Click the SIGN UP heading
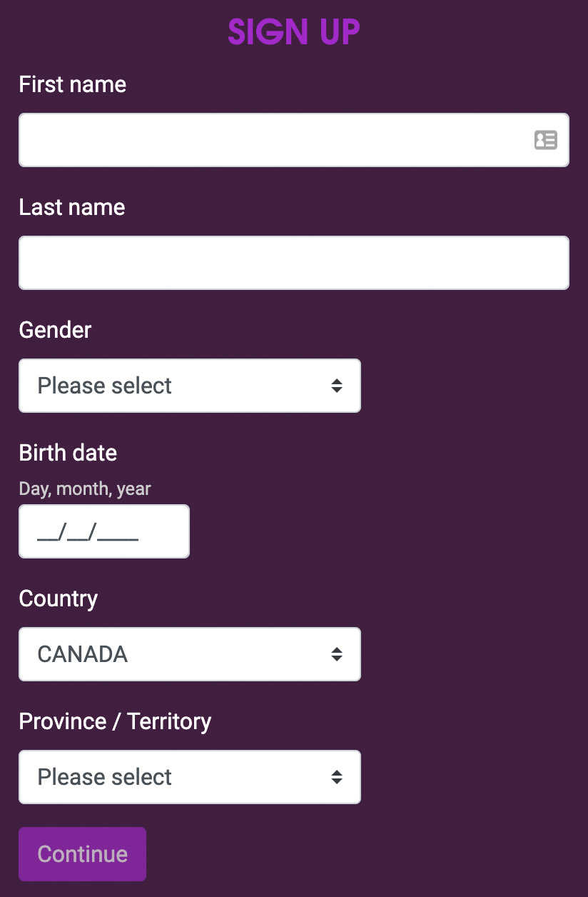The width and height of the screenshot is (588, 897). [x=294, y=31]
